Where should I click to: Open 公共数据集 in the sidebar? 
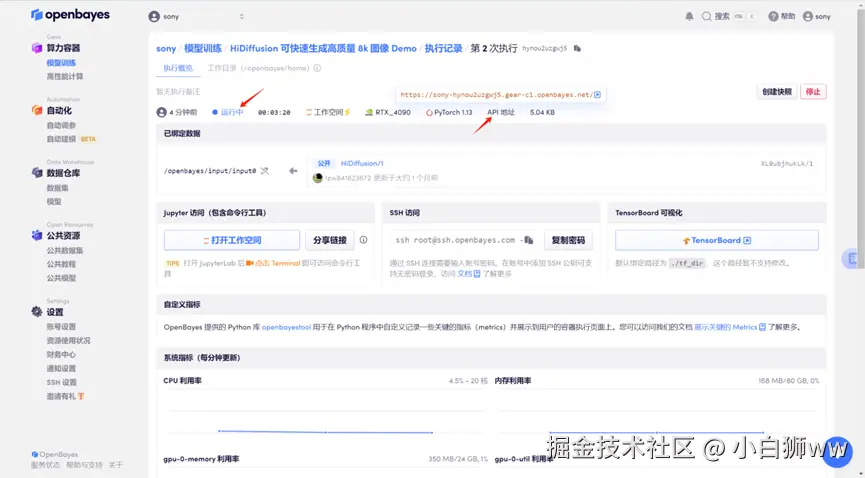pos(65,250)
